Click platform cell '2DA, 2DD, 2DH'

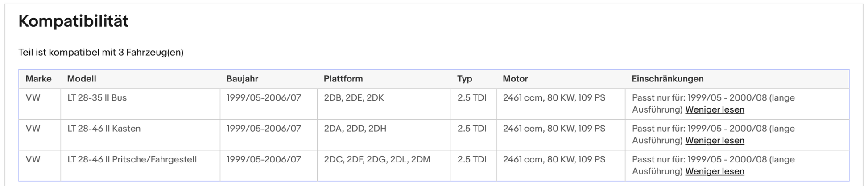(355, 129)
